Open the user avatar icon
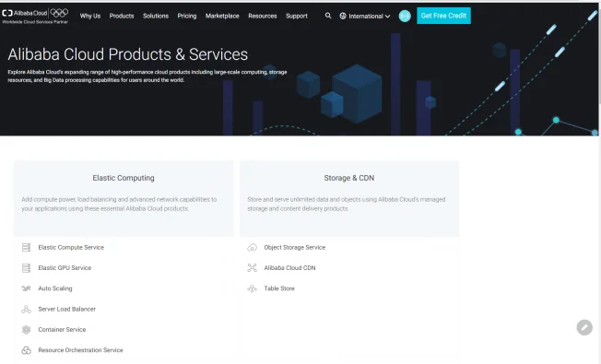The width and height of the screenshot is (601, 364). coord(405,16)
